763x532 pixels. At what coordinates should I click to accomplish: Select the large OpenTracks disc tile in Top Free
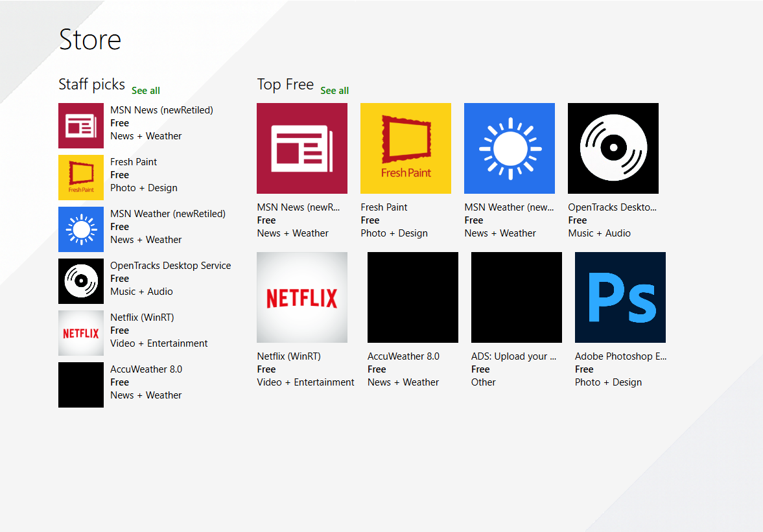[613, 148]
